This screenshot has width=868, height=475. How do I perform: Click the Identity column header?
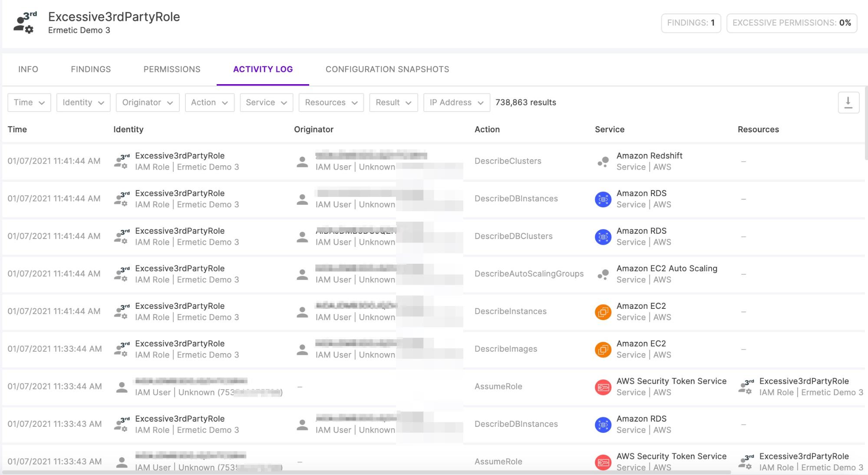129,129
